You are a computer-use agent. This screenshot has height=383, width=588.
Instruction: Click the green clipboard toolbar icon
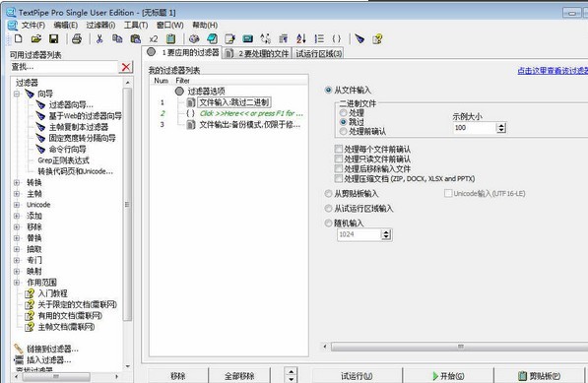point(170,38)
